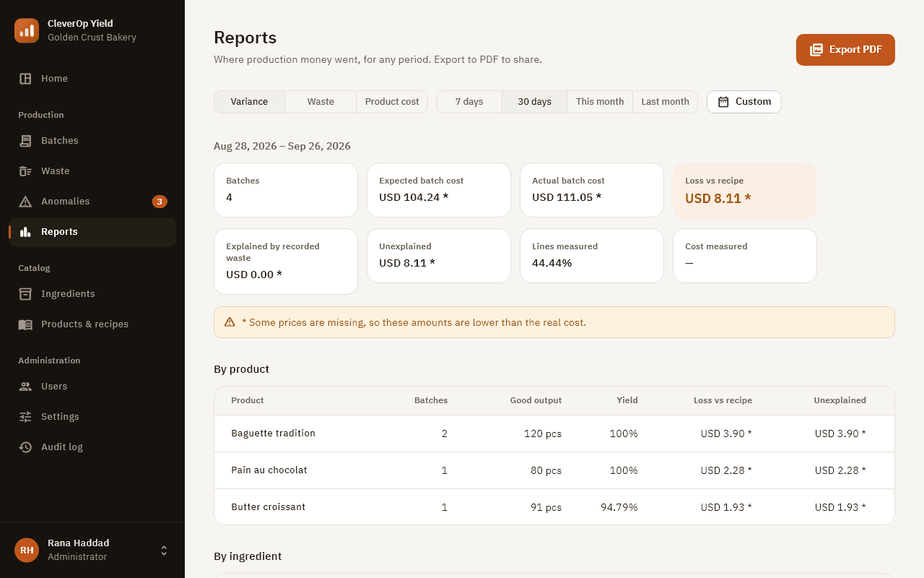The image size is (924, 578).
Task: Select the 30 days period
Action: 534,102
